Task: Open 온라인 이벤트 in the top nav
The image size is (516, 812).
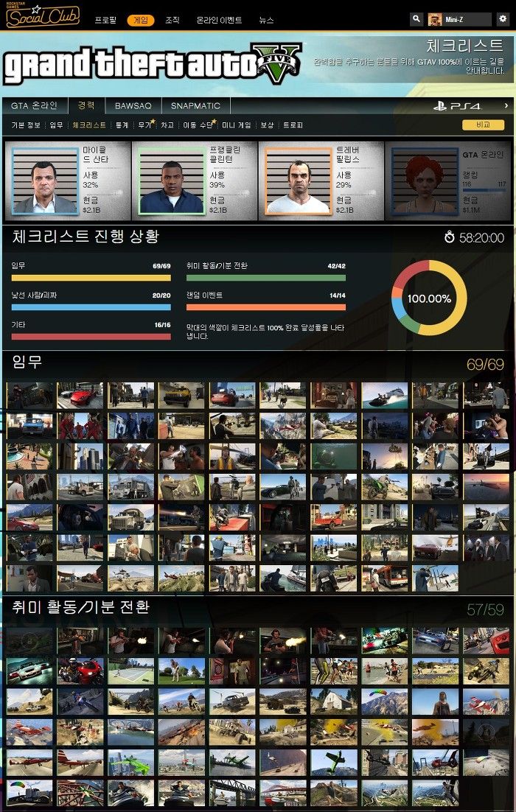Action: pyautogui.click(x=219, y=20)
